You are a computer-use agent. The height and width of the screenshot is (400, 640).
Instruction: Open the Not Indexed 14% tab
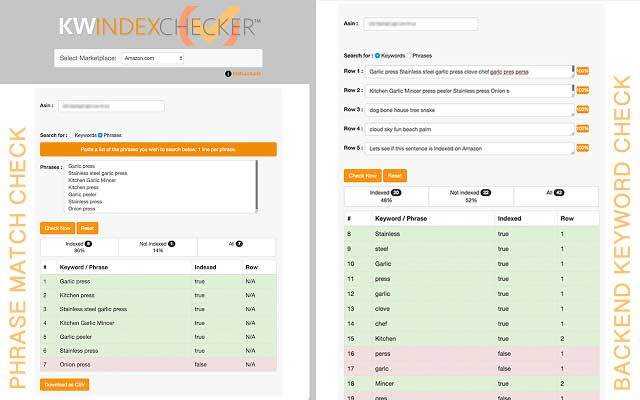pyautogui.click(x=158, y=247)
